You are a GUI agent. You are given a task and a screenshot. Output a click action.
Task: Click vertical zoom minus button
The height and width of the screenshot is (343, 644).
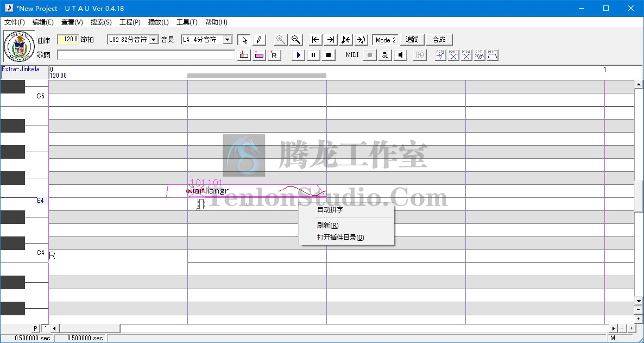[x=639, y=310]
